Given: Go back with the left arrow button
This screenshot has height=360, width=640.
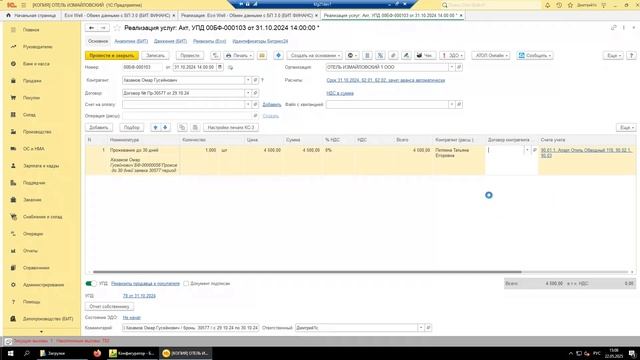Looking at the screenshot, I should 91,28.
